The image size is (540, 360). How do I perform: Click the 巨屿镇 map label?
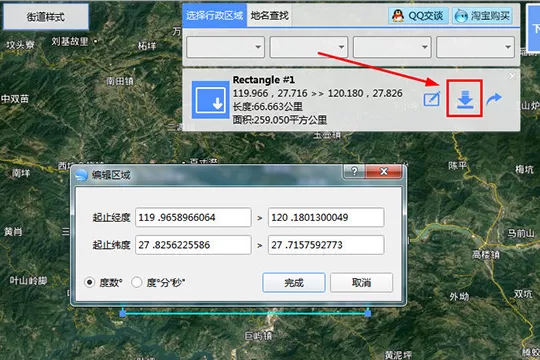point(258,336)
